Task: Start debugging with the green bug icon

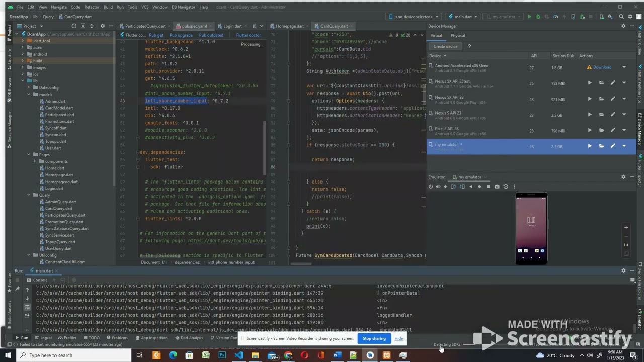Action: click(538, 17)
